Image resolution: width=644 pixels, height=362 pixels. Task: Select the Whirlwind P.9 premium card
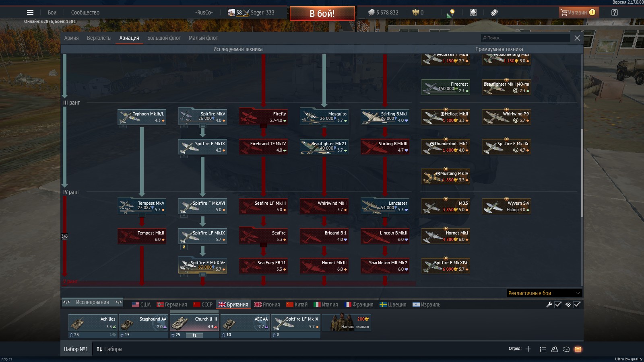tap(506, 117)
